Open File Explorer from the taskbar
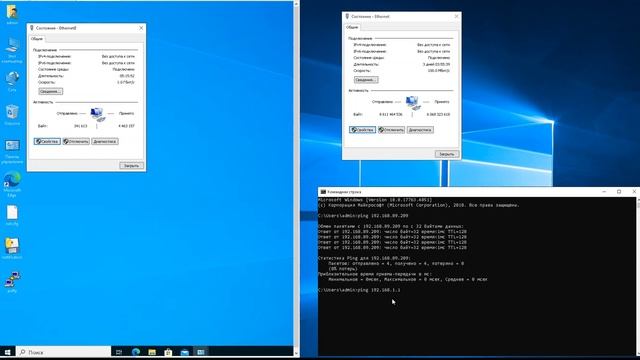The width and height of the screenshot is (640, 360). click(x=152, y=352)
